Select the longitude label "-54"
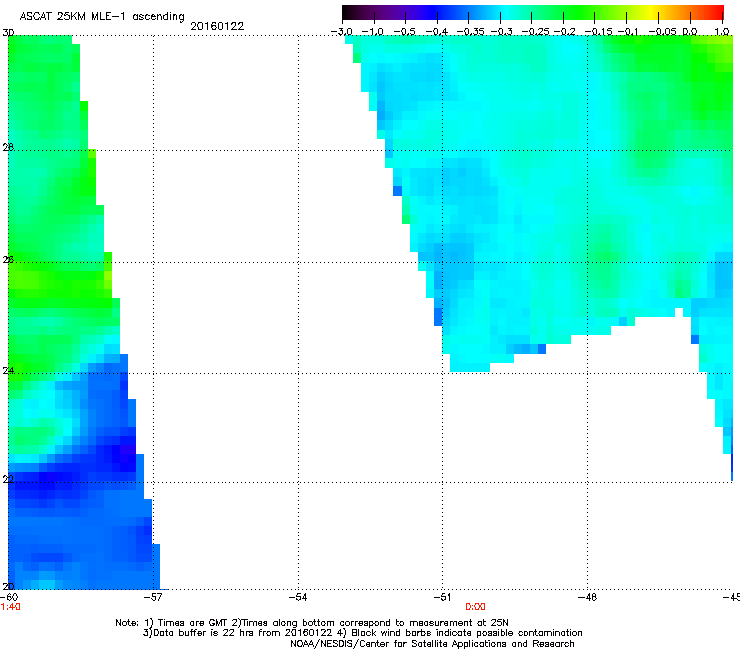Image resolution: width=740 pixels, height=650 pixels. click(x=298, y=597)
